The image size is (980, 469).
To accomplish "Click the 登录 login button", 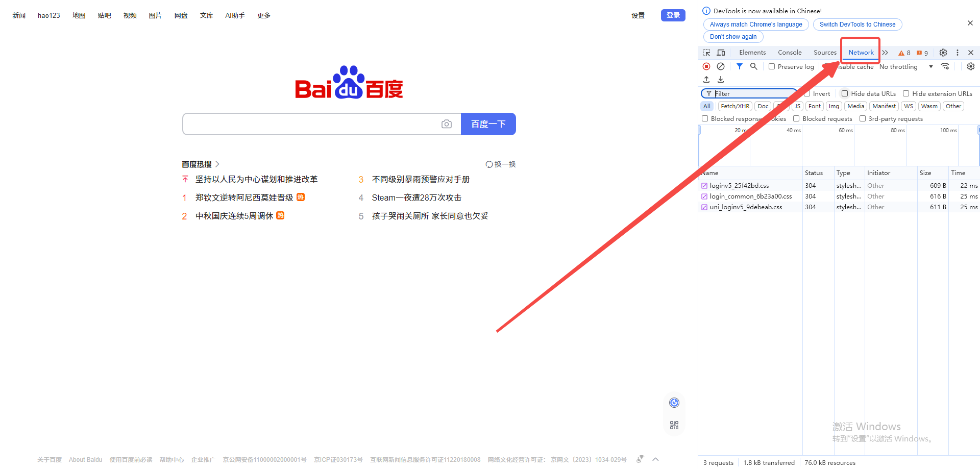I will coord(673,15).
